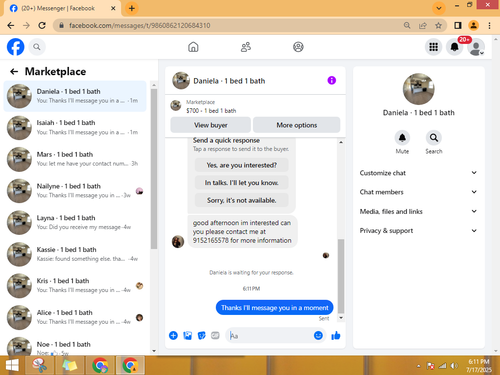500x375 pixels.
Task: Open Sticky Notes taskbar icon
Action: coord(70,365)
